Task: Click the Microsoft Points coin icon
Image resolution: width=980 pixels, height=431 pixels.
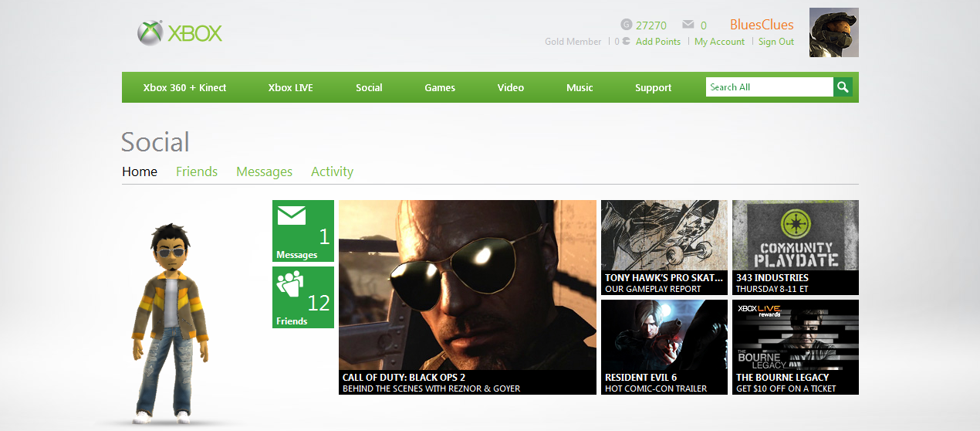Action: (x=626, y=42)
